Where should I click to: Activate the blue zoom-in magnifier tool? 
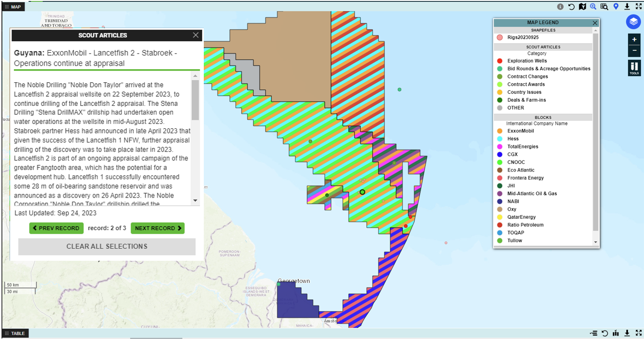(593, 7)
